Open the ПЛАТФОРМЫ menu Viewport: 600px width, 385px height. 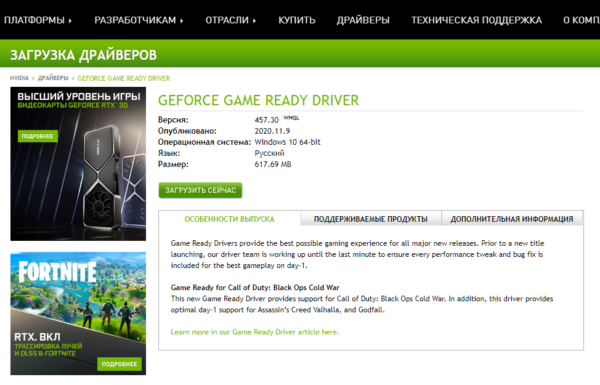click(38, 20)
